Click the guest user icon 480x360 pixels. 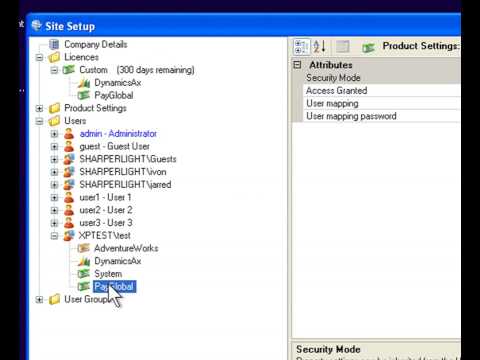coord(69,146)
